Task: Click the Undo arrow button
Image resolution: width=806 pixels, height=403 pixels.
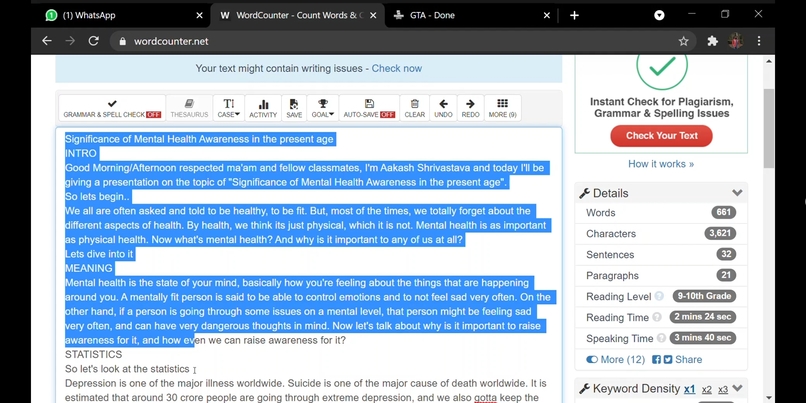Action: tap(443, 108)
